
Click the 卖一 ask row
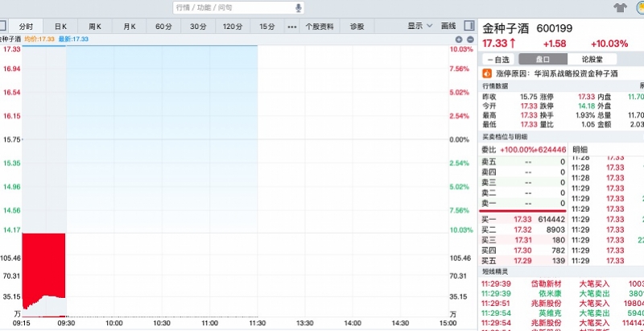click(x=523, y=203)
